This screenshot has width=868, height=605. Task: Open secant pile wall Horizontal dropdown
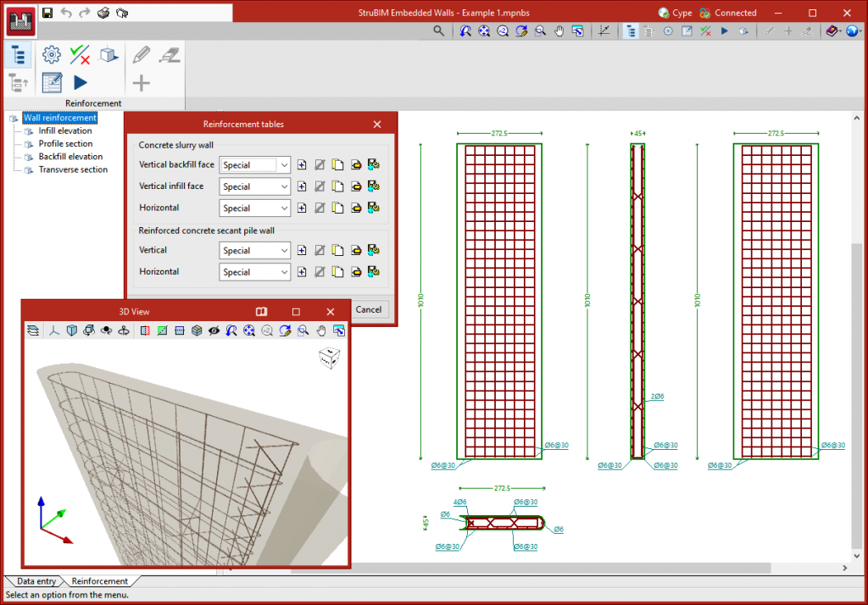point(284,272)
